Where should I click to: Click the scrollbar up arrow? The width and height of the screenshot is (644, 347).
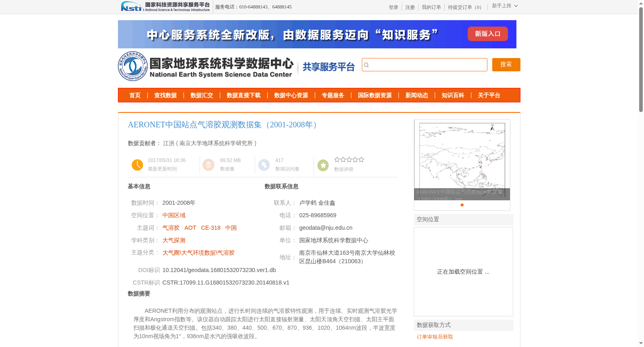tap(641, 3)
